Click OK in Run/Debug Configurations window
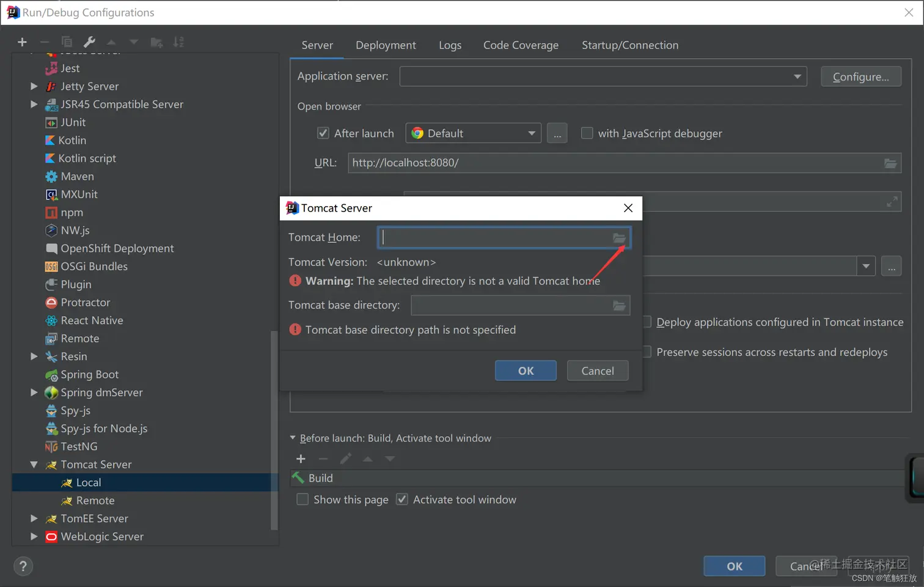Screen dimensions: 924x587 coord(735,566)
